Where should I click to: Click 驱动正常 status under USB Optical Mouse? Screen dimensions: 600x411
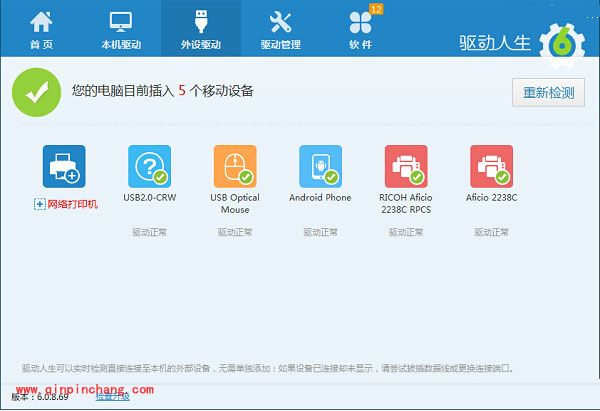(235, 232)
